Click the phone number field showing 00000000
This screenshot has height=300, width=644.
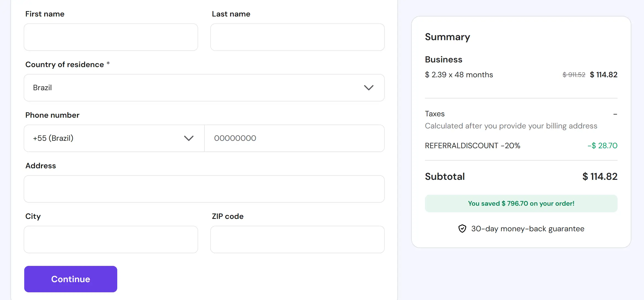294,138
